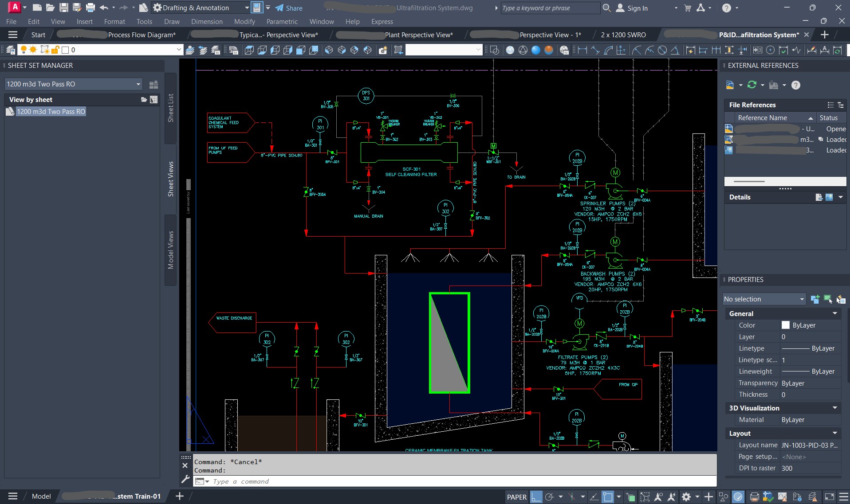Open the command line customize wrench
Screen dimensions: 850x504
click(x=185, y=479)
